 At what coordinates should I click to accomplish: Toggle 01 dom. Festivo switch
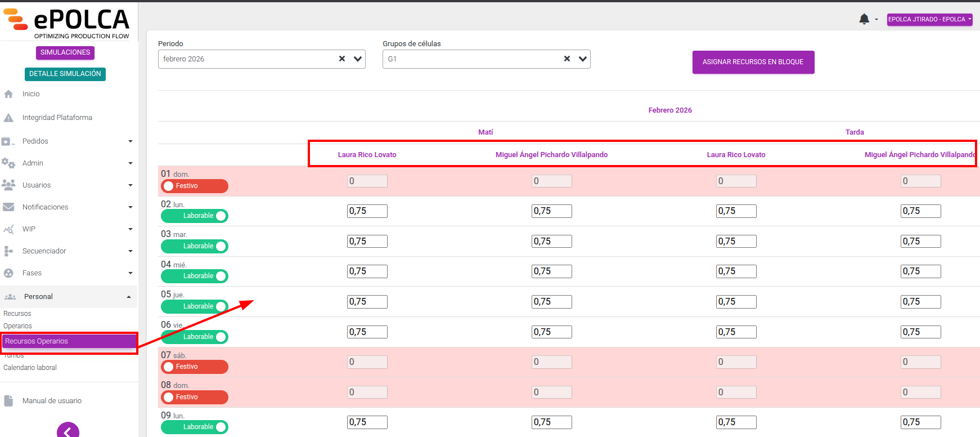pyautogui.click(x=195, y=186)
